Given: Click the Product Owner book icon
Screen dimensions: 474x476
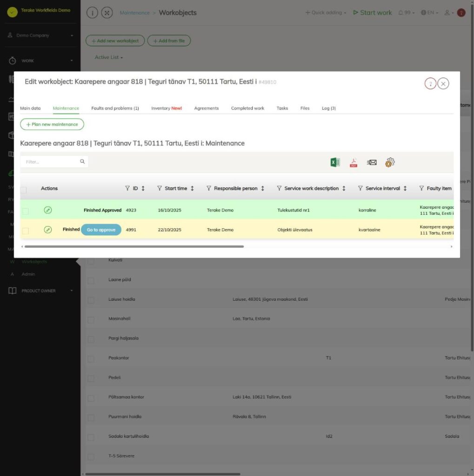Looking at the screenshot, I should coord(13,291).
